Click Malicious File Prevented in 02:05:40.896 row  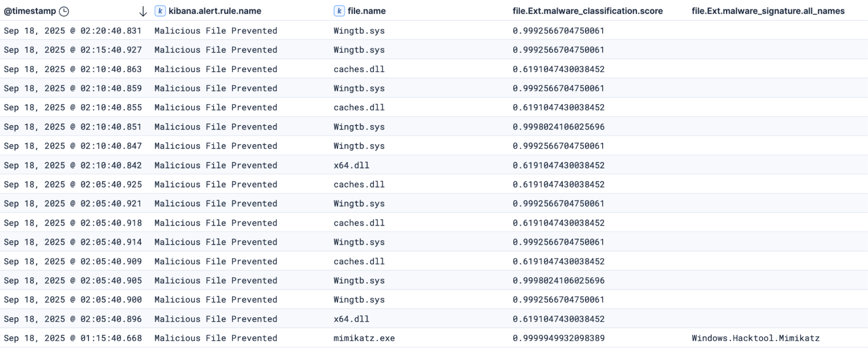[x=215, y=319]
